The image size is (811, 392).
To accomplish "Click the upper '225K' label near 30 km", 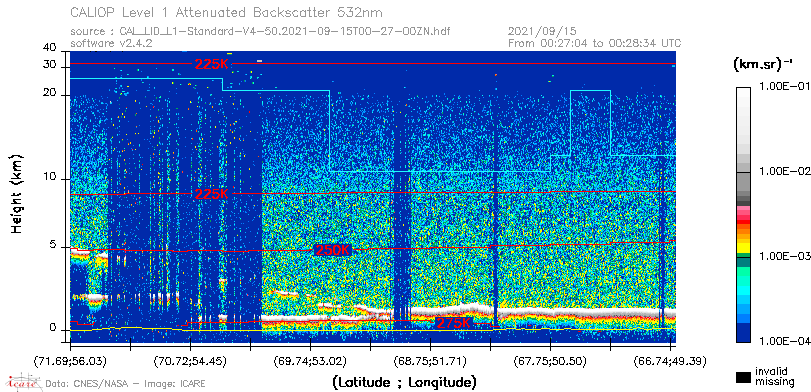I will point(212,64).
